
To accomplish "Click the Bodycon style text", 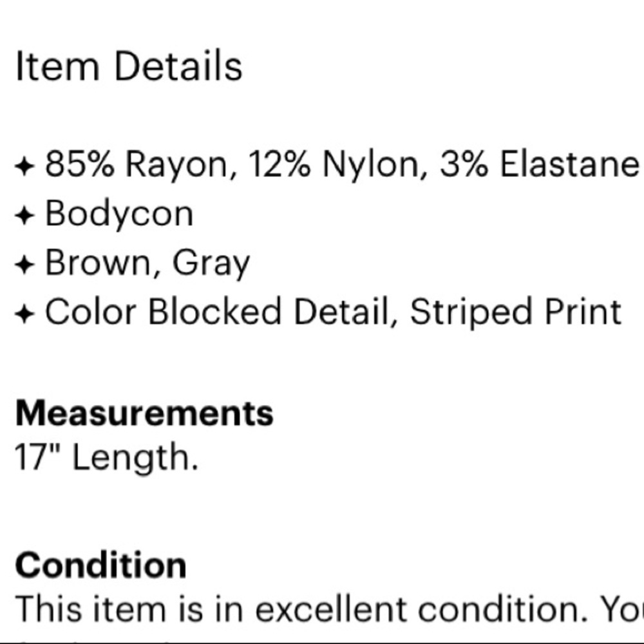I will pos(119,214).
